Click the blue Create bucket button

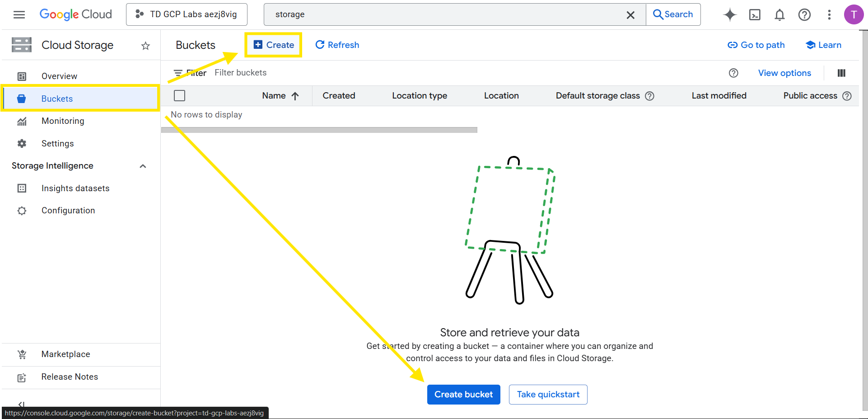(x=463, y=394)
